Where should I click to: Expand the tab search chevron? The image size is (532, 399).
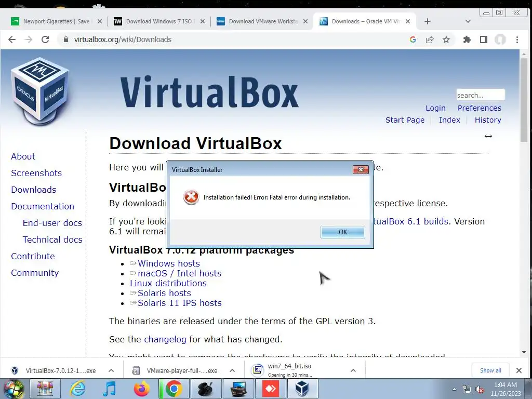(468, 21)
